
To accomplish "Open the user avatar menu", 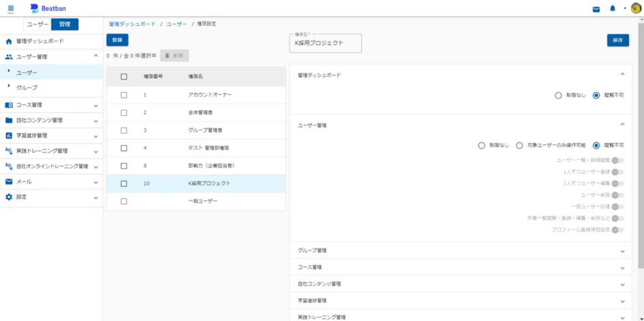I will [636, 9].
